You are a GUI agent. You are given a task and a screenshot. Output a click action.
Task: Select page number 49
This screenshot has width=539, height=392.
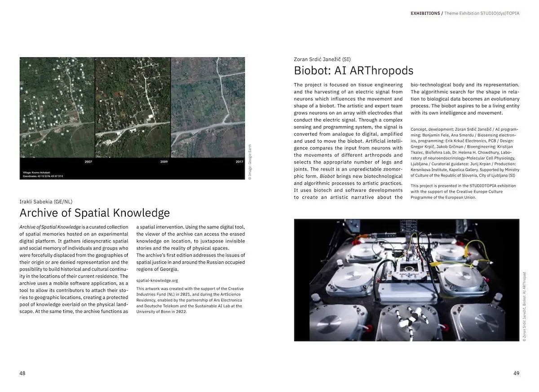(516, 373)
